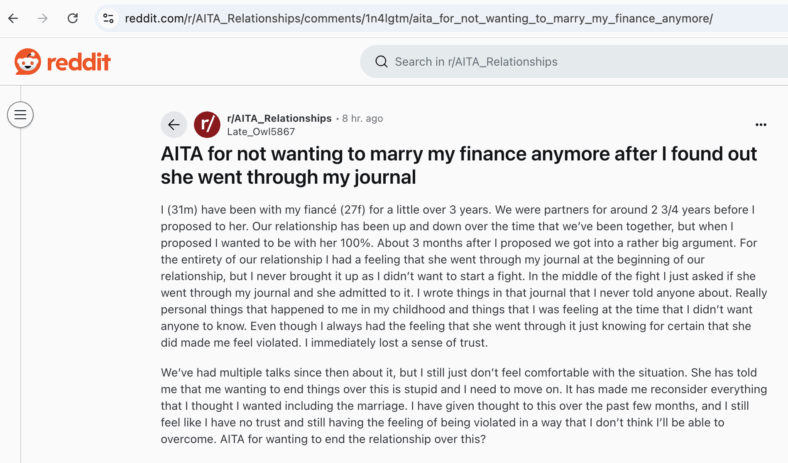The width and height of the screenshot is (788, 463).
Task: Click the second paragraph of the post
Action: (464, 406)
